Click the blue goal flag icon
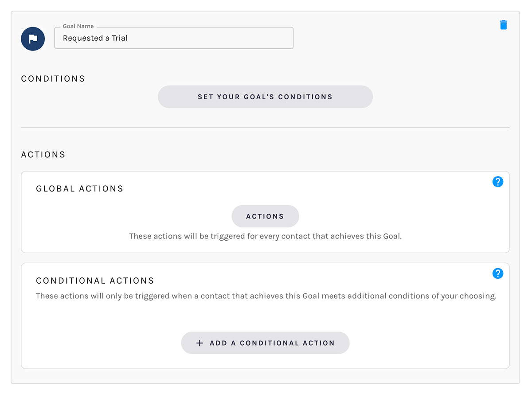This screenshot has height=398, width=532. point(33,39)
